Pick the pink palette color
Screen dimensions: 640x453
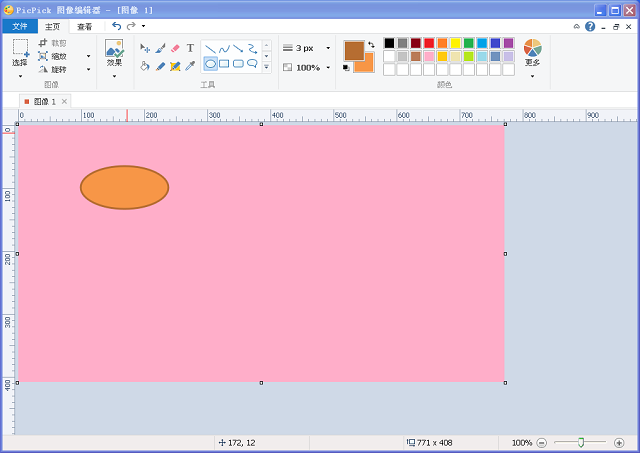(x=429, y=56)
